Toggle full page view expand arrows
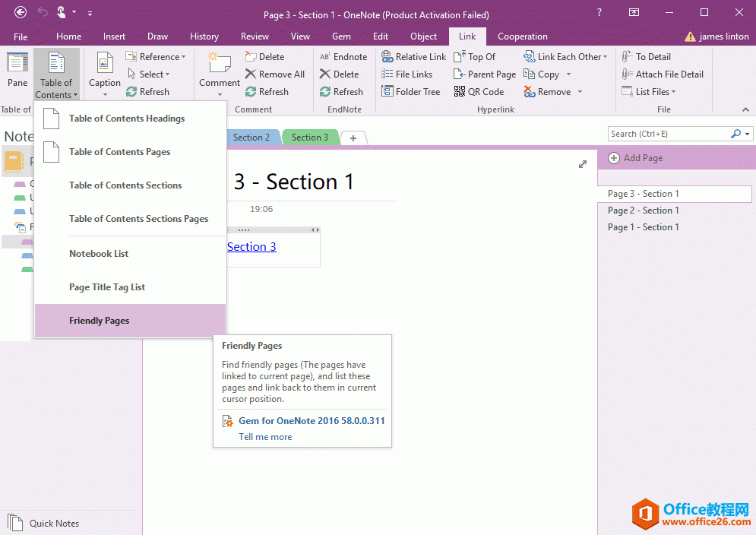 583,164
